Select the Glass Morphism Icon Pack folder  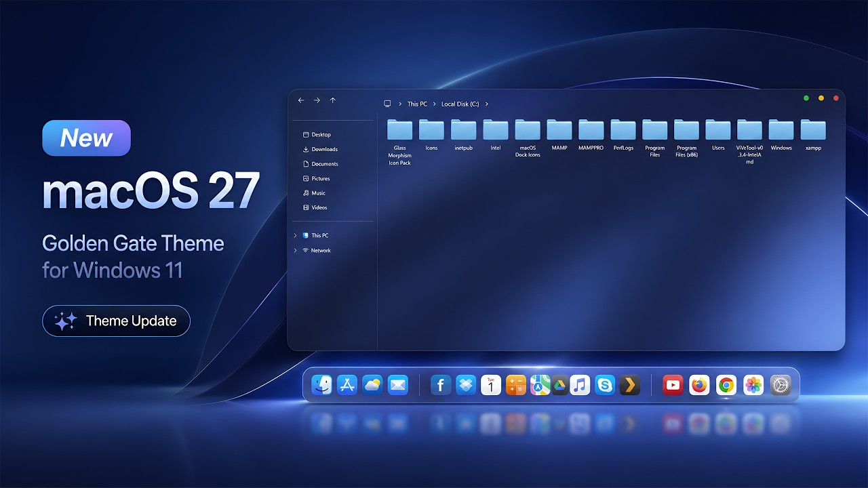(x=400, y=142)
